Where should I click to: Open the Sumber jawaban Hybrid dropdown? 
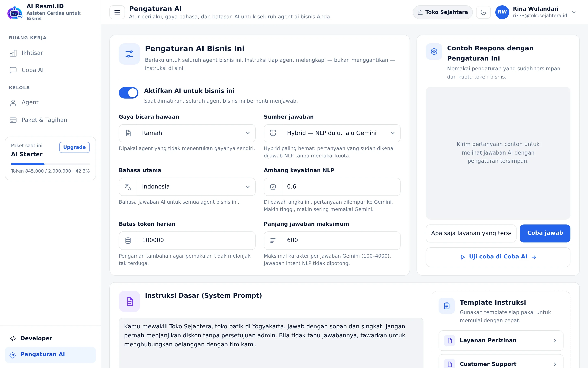(332, 133)
